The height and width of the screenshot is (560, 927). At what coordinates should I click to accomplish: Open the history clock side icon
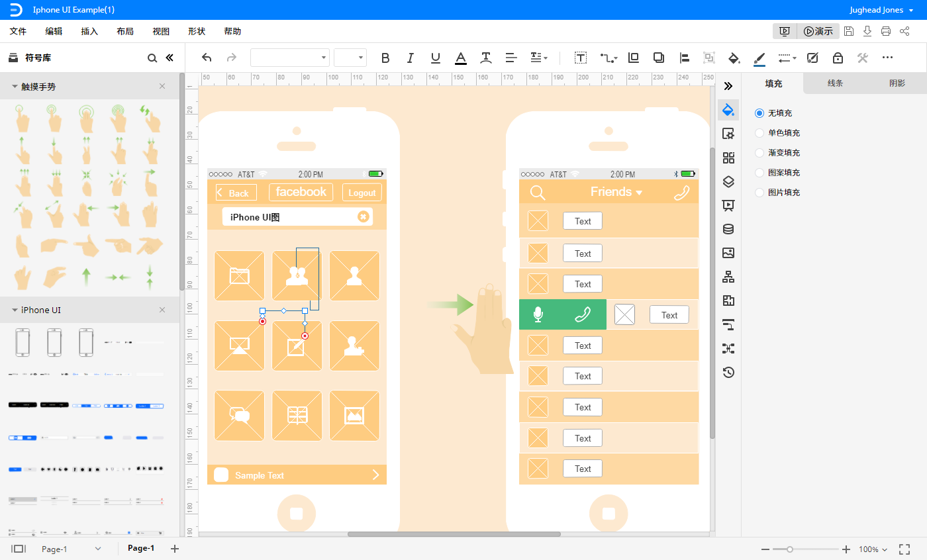point(728,372)
